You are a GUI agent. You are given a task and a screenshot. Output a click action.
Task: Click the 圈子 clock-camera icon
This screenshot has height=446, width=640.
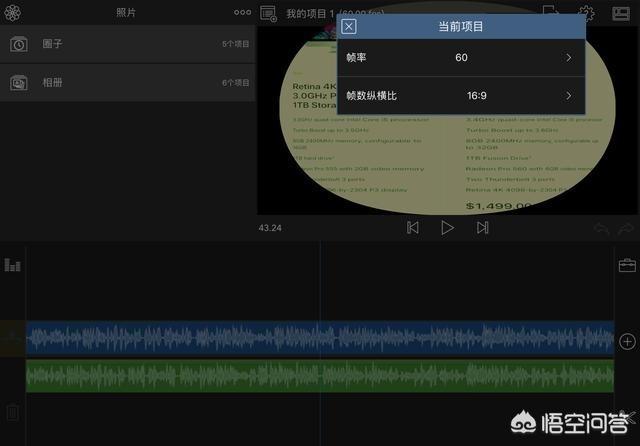(19, 44)
